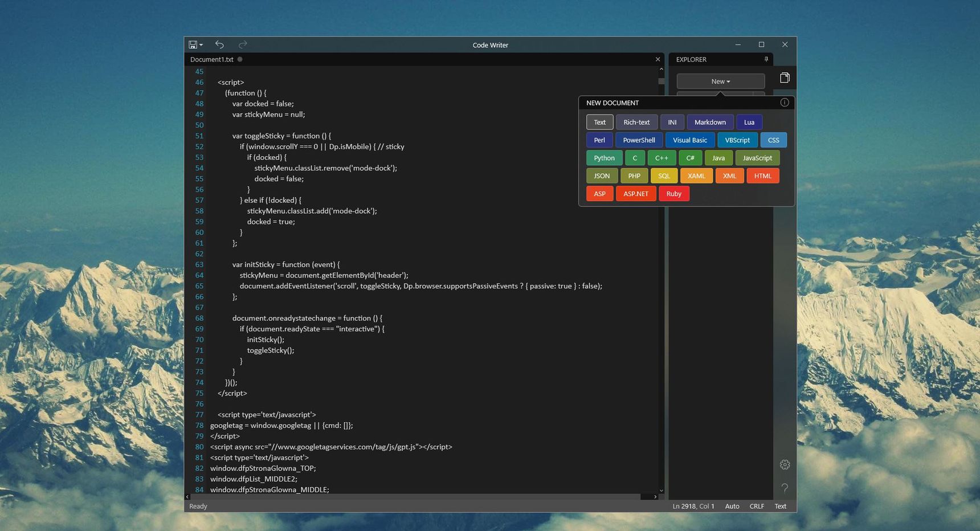The width and height of the screenshot is (980, 531).
Task: Select the C++ language button
Action: 661,158
